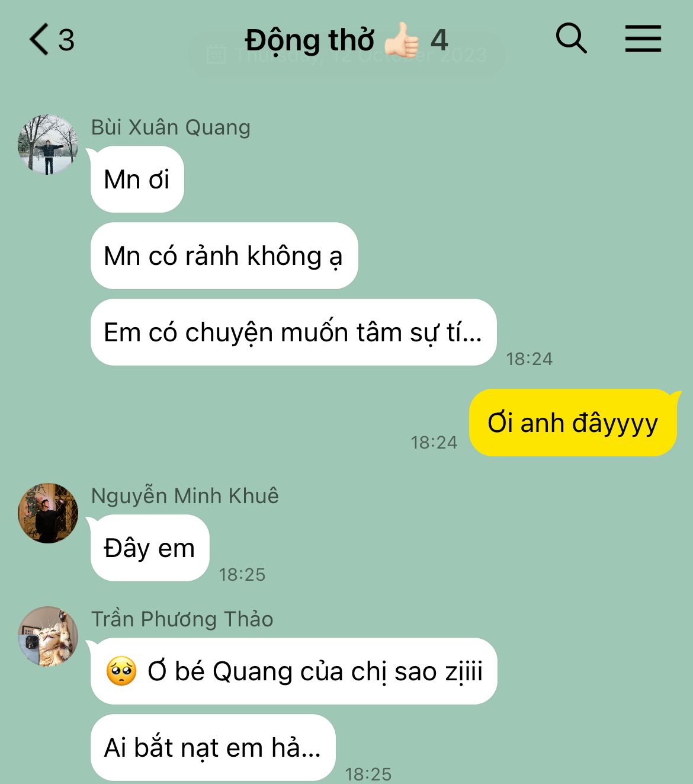Screen dimensions: 693x784
Task: Tap the member count 4 in header
Action: click(x=439, y=40)
